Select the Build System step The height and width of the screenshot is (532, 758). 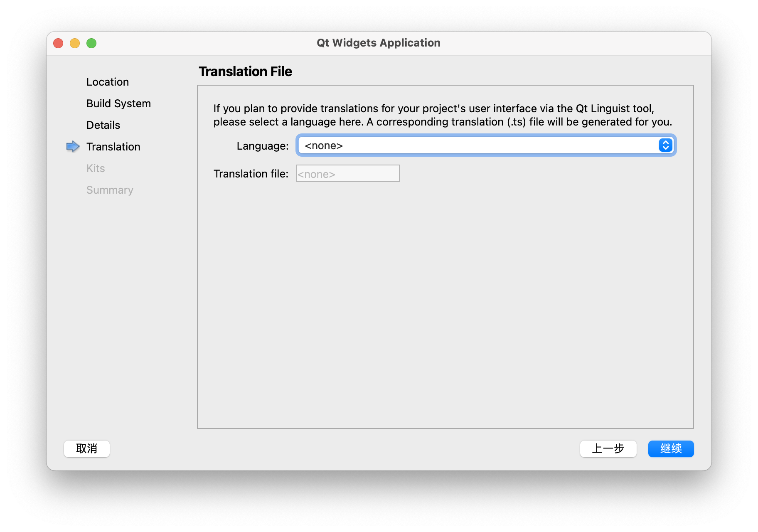point(118,103)
